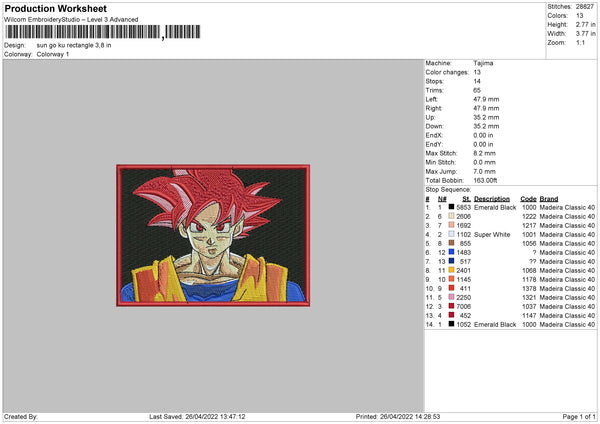600x424 pixels.
Task: Click the Height value 2.77 in
Action: coord(585,24)
